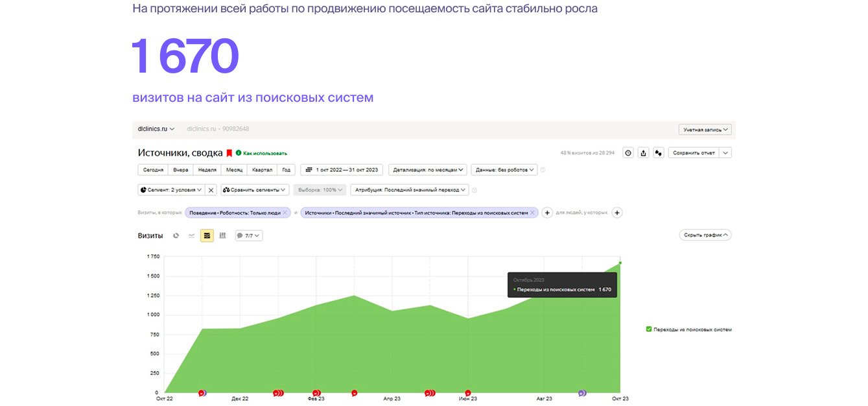The width and height of the screenshot is (868, 406).
Task: Click the dlclinics.ru • 90982648 counter text
Action: click(x=218, y=129)
